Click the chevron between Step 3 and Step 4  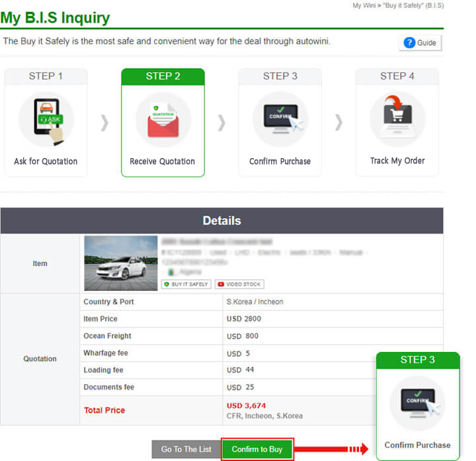(338, 122)
